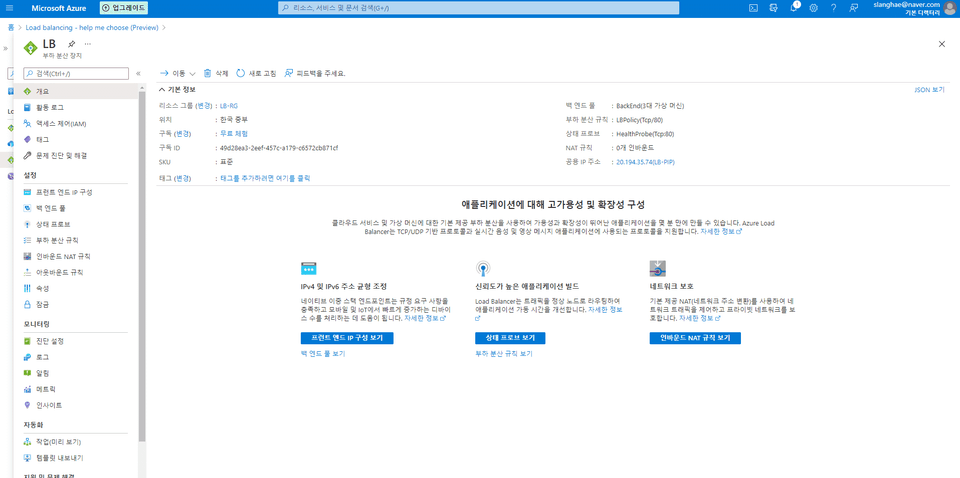Close the LB blade
Image resolution: width=960 pixels, height=478 pixels.
[x=942, y=44]
